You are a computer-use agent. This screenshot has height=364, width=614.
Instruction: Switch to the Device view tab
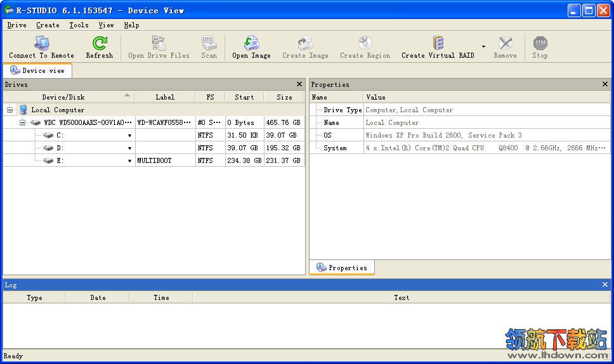[37, 70]
